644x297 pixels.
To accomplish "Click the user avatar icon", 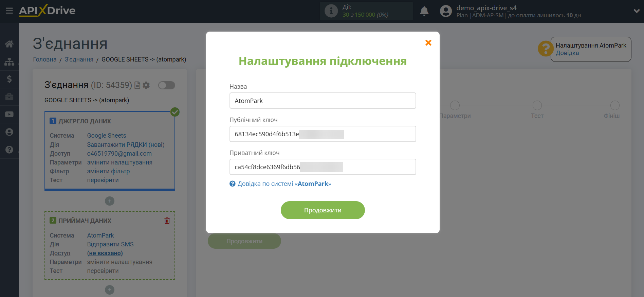I will coord(446,11).
